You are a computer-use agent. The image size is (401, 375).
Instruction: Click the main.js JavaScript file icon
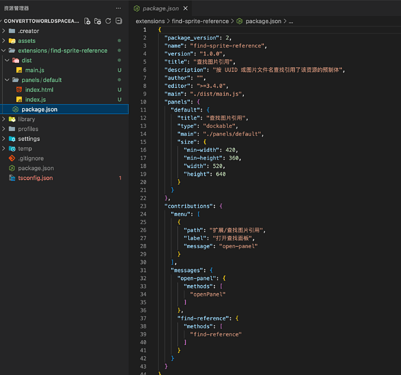click(19, 70)
